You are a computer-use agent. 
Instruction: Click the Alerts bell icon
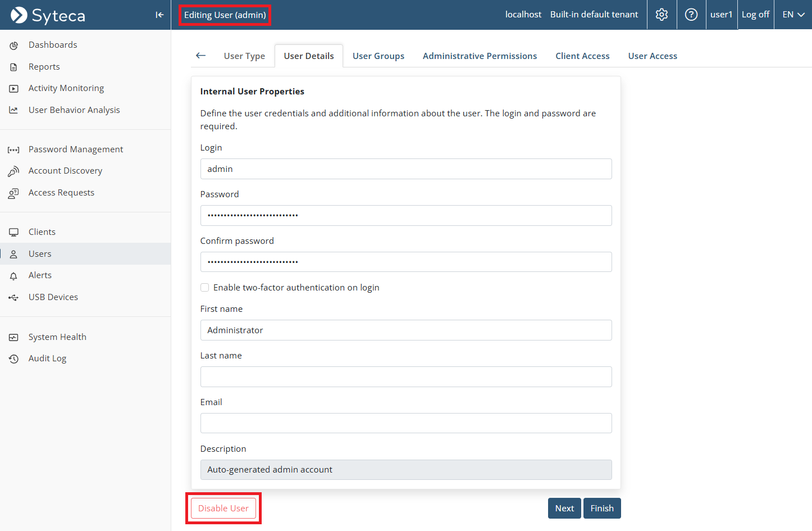pyautogui.click(x=13, y=276)
